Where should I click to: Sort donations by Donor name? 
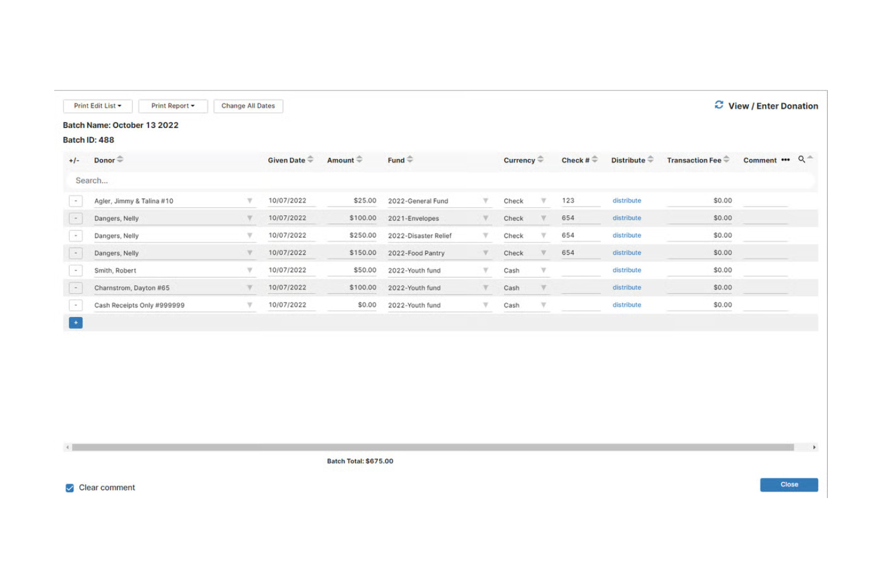point(119,158)
